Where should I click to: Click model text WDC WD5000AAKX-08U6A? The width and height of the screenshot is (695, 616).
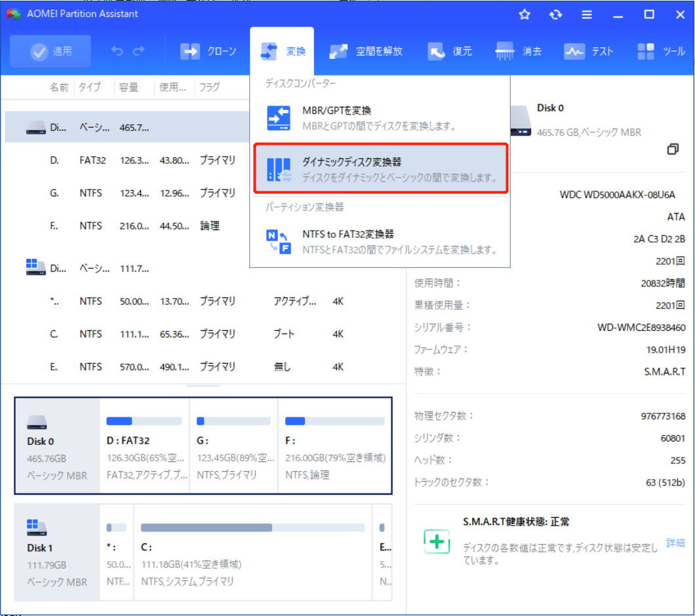tap(617, 195)
